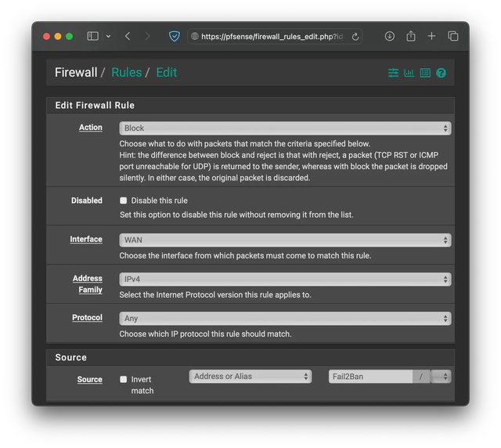Image resolution: width=501 pixels, height=448 pixels.
Task: Click the Address Family field label
Action: (88, 284)
